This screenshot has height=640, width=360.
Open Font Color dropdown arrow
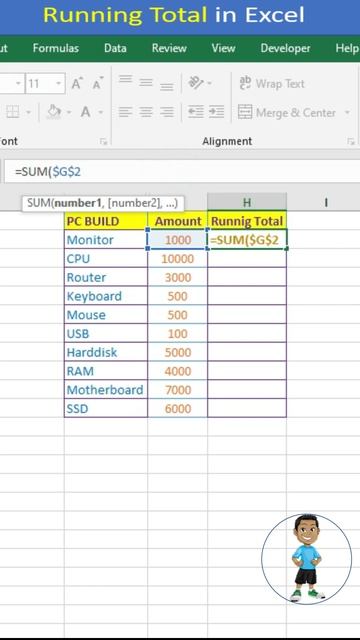(x=100, y=112)
